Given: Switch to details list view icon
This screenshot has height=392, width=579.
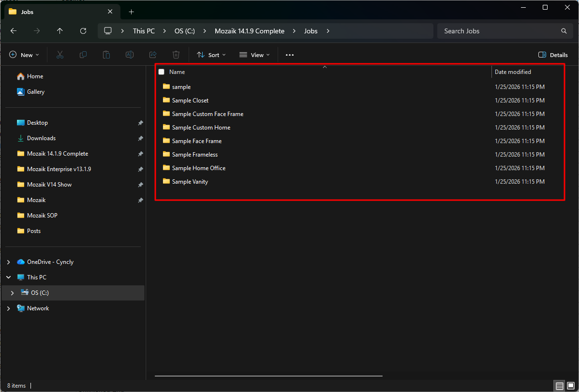Looking at the screenshot, I should click(x=560, y=386).
